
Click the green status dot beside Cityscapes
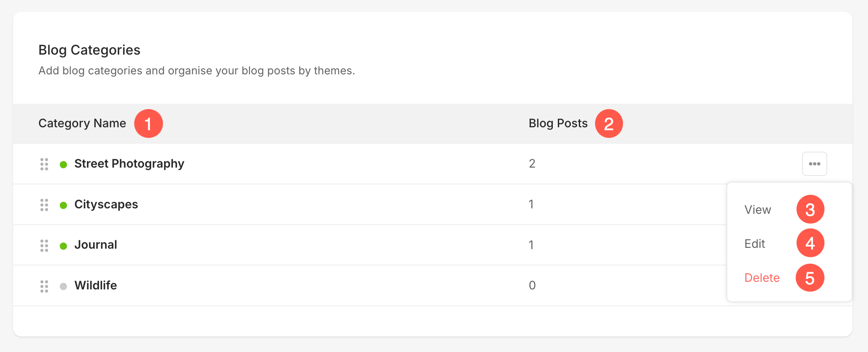pyautogui.click(x=63, y=205)
